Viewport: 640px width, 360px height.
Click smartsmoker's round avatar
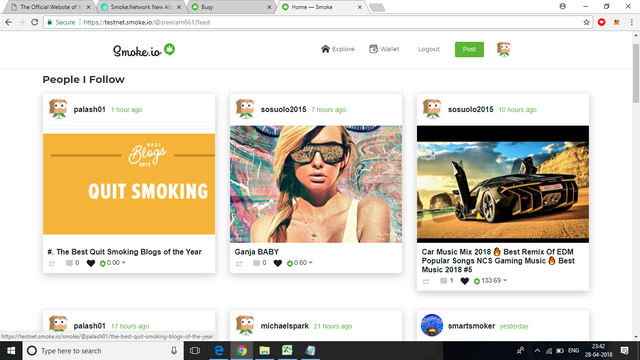coord(432,325)
